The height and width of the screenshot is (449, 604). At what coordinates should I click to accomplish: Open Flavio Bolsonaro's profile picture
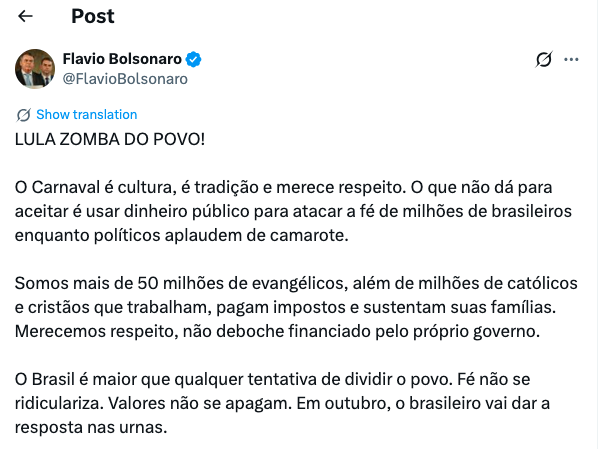pyautogui.click(x=35, y=68)
